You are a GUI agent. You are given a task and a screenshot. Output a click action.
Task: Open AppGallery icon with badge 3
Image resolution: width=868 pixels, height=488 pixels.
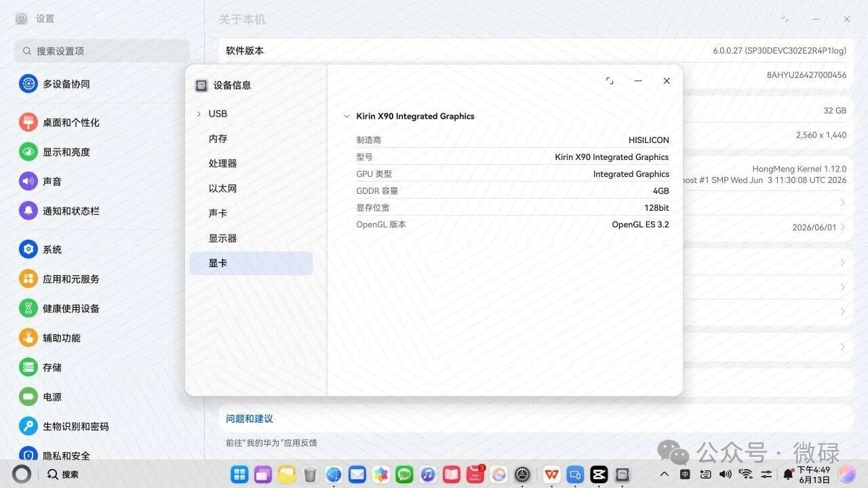pyautogui.click(x=475, y=474)
